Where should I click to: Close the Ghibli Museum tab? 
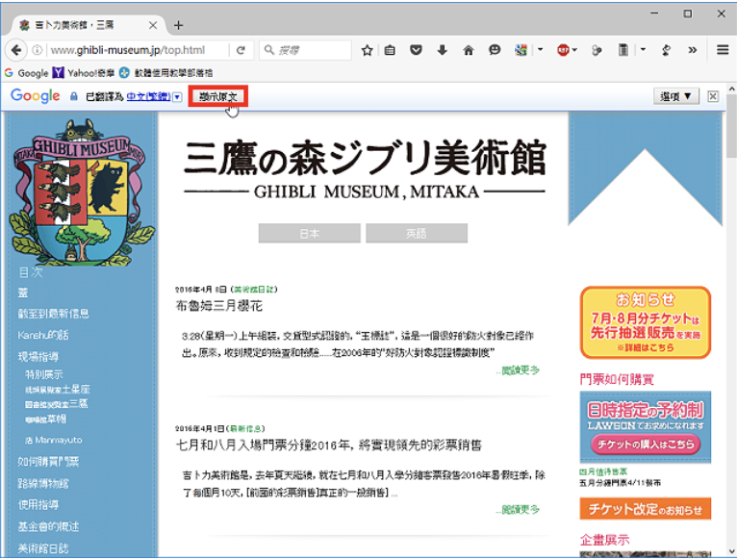coord(153,25)
